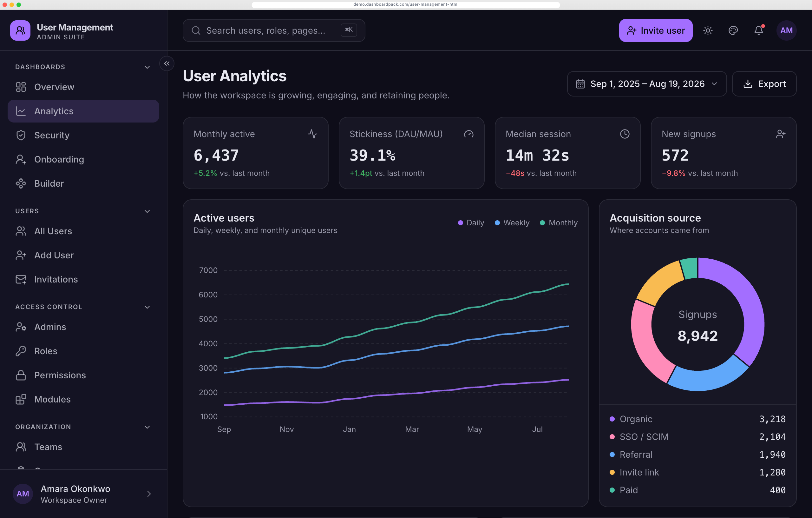Image resolution: width=812 pixels, height=518 pixels.
Task: Click the Invitations envelope icon
Action: (x=21, y=279)
